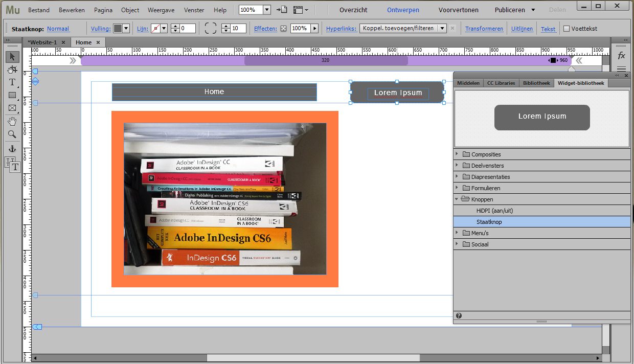Select the Zoom magnifier tool

(x=12, y=134)
